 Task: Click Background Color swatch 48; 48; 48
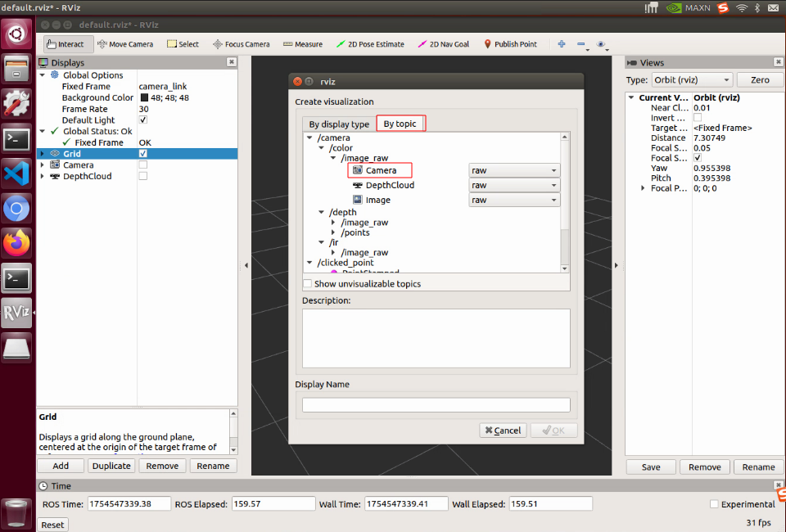[144, 97]
